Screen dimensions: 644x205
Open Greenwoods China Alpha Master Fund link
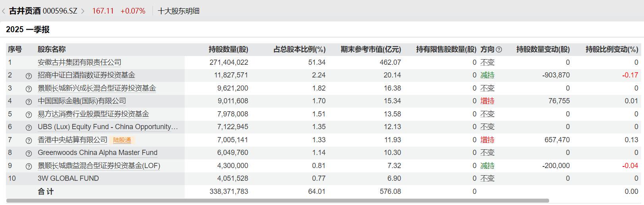tap(97, 153)
